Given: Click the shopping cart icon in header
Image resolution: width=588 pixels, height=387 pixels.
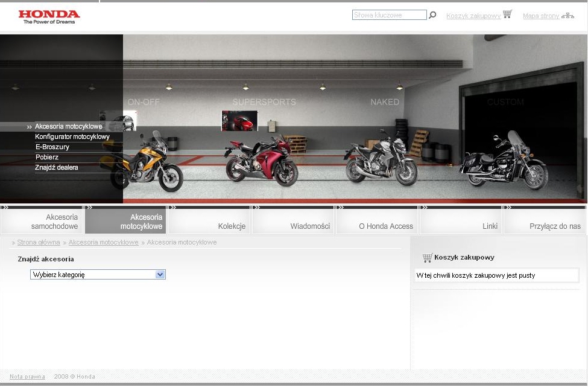Looking at the screenshot, I should 507,14.
